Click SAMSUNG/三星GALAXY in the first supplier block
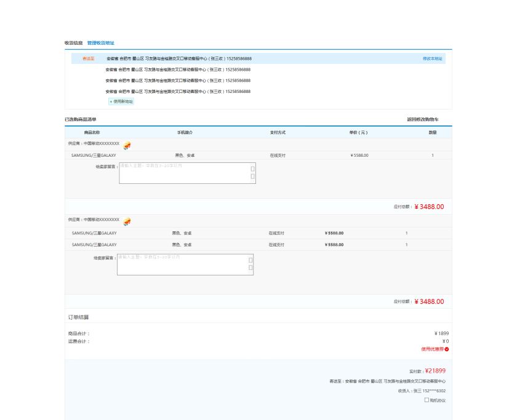 94,156
